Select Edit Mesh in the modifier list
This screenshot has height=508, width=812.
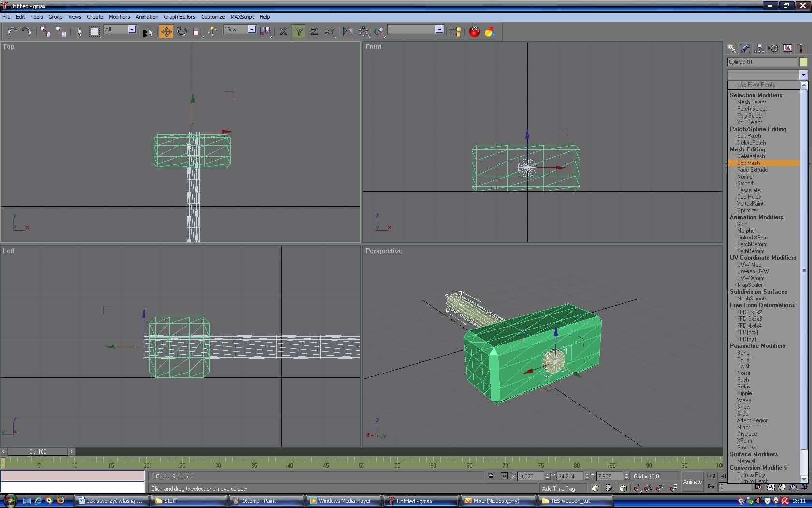764,163
